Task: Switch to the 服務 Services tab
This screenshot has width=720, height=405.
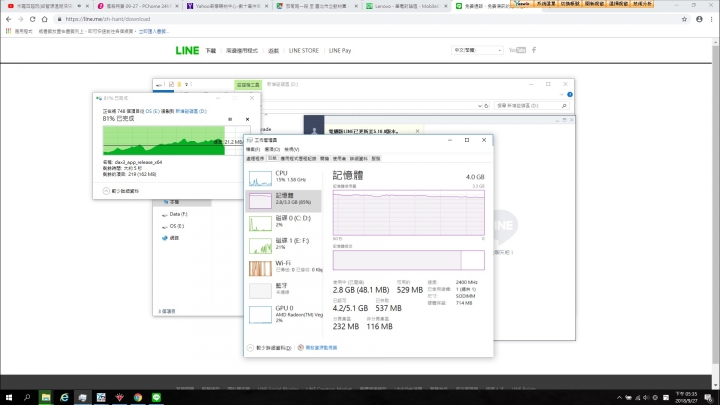Action: point(376,158)
